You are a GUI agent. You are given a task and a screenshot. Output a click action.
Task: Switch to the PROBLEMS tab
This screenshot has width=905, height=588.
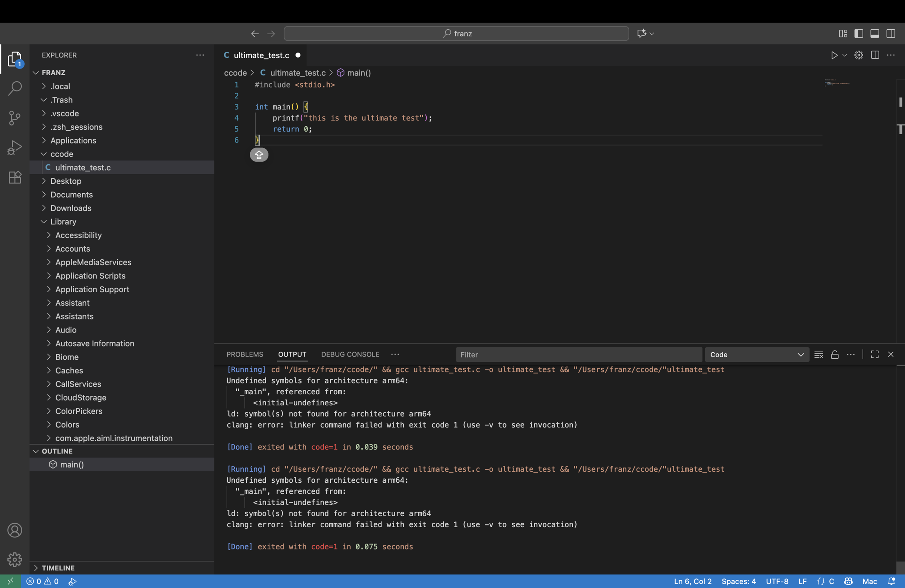tap(245, 354)
